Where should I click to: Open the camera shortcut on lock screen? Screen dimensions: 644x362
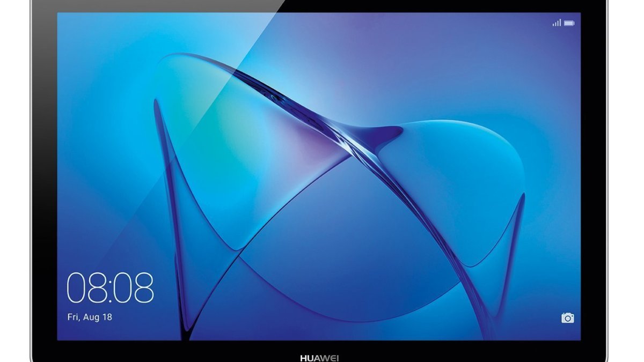coord(567,318)
